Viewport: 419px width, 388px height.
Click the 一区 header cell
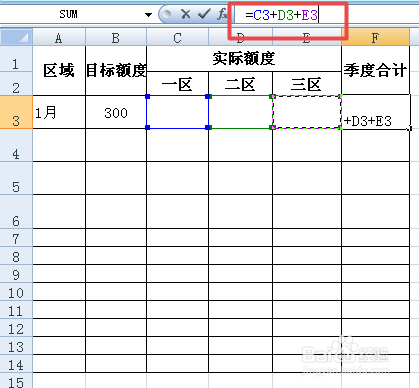pyautogui.click(x=177, y=83)
